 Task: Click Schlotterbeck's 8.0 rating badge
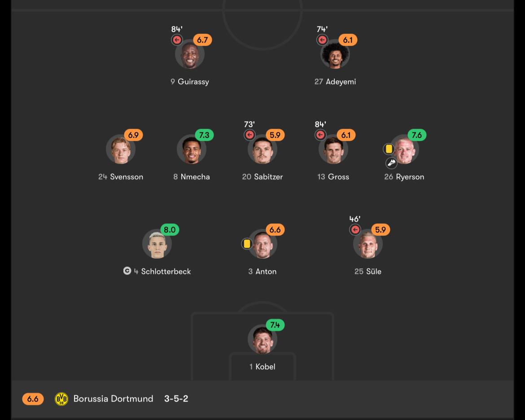(x=170, y=230)
